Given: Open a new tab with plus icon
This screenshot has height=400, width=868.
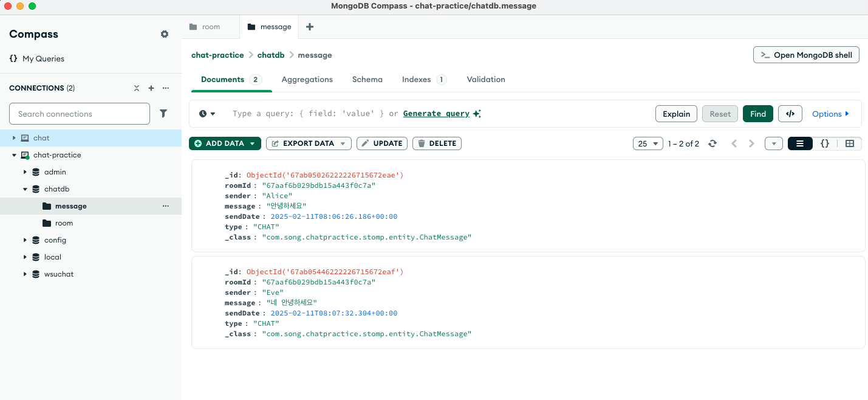Looking at the screenshot, I should pos(310,27).
